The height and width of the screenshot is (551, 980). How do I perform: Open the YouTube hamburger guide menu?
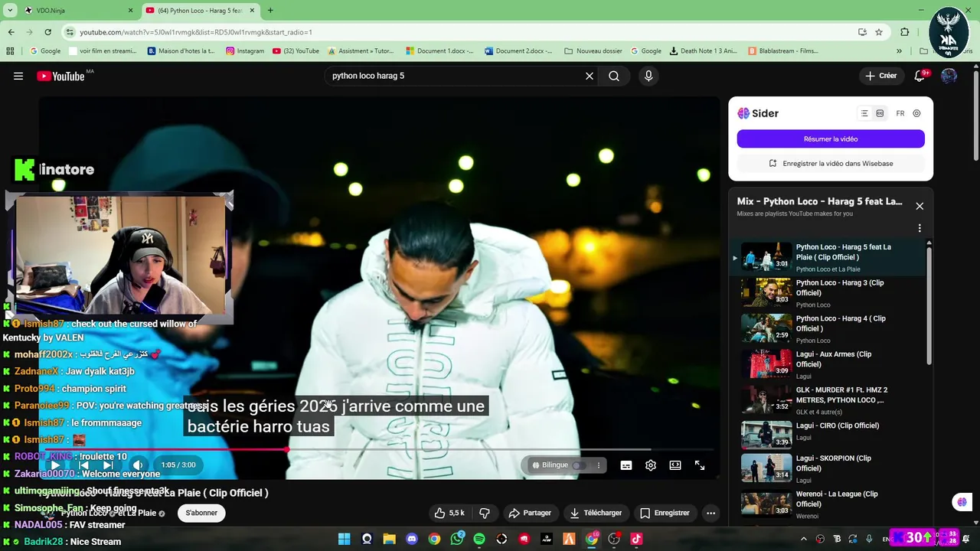click(x=18, y=76)
